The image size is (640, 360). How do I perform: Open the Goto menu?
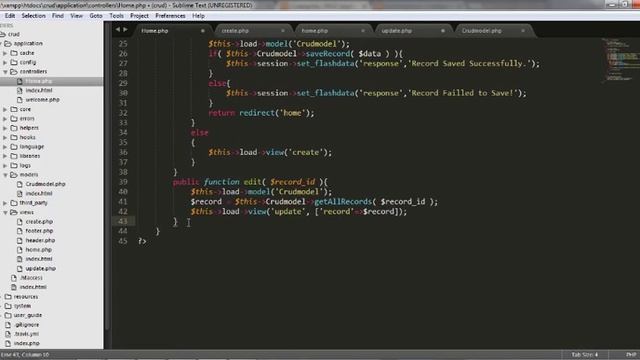[96, 16]
